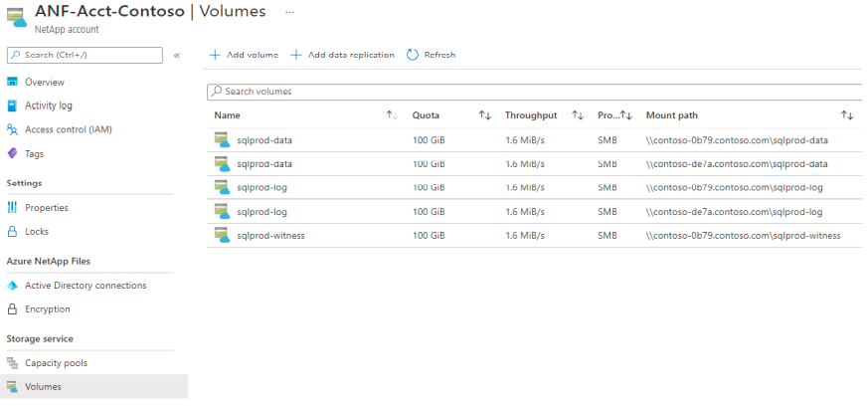
Task: Click the Encryption lock icon
Action: pyautogui.click(x=12, y=309)
